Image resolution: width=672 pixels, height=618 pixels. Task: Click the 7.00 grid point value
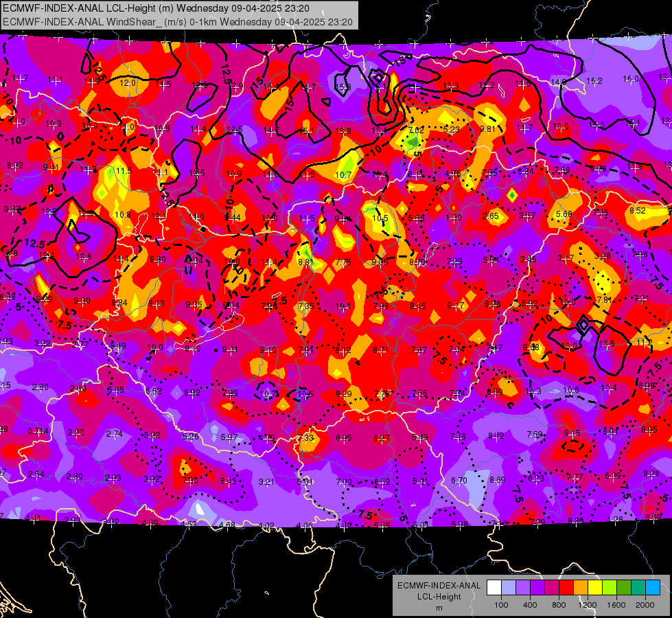(x=344, y=481)
